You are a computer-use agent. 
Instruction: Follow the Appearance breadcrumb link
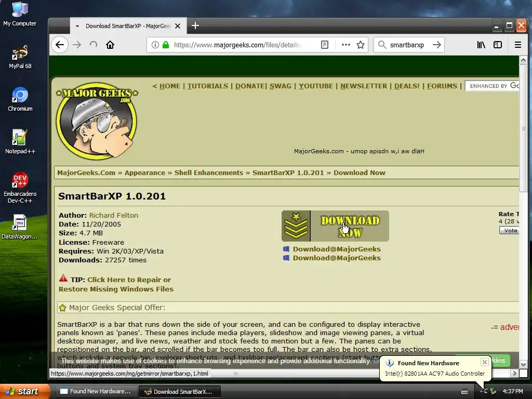(145, 172)
